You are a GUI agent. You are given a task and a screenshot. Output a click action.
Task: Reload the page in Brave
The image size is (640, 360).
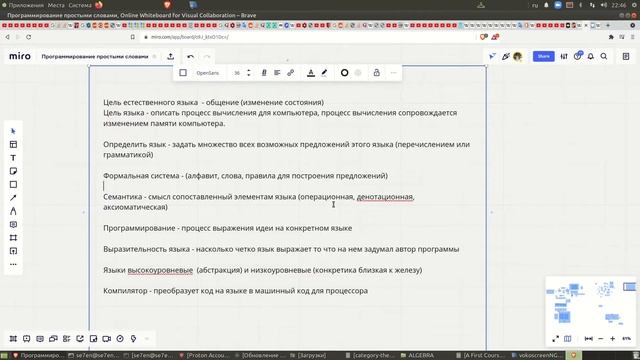coord(29,37)
